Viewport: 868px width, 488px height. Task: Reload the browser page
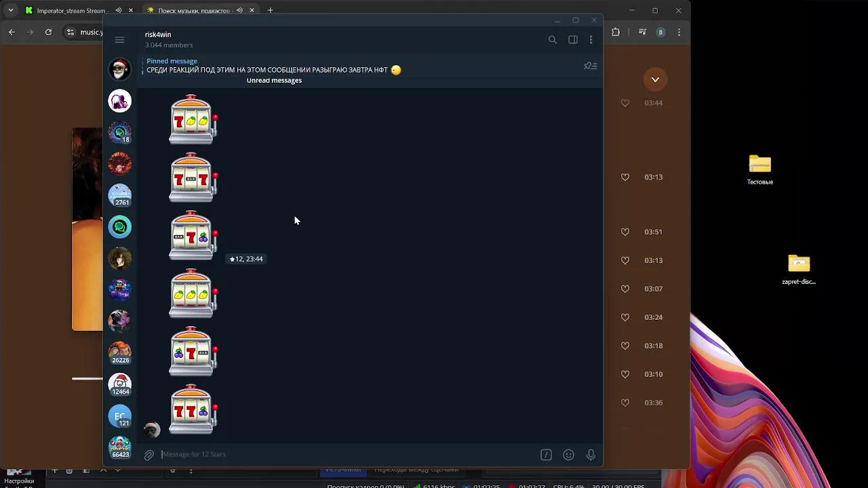(48, 32)
